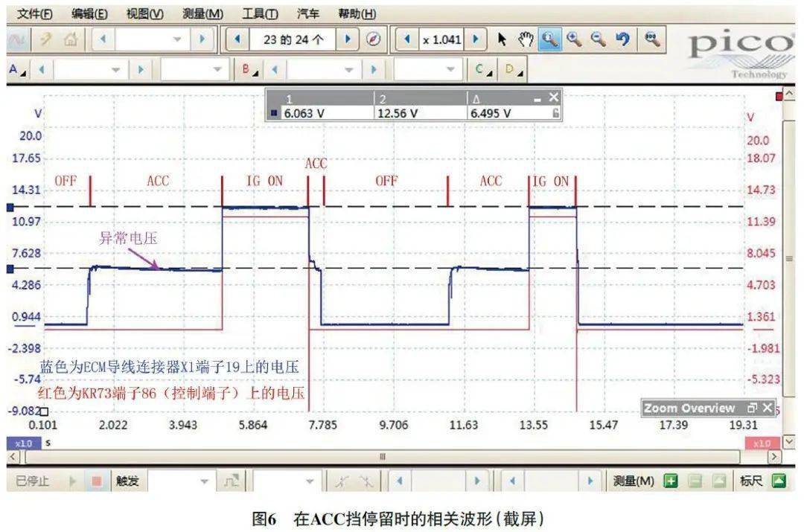This screenshot has width=804, height=532.
Task: Click the scope mode waveform icon
Action: 17,39
